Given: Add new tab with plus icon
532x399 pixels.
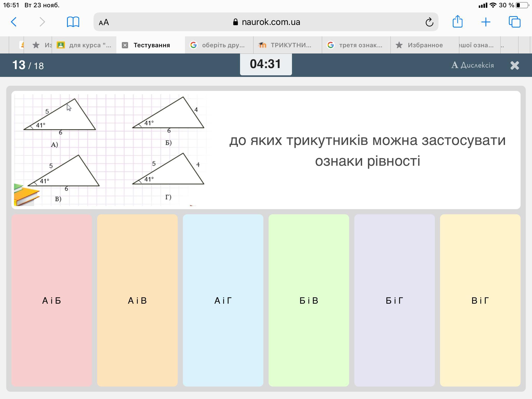Looking at the screenshot, I should coord(486,22).
